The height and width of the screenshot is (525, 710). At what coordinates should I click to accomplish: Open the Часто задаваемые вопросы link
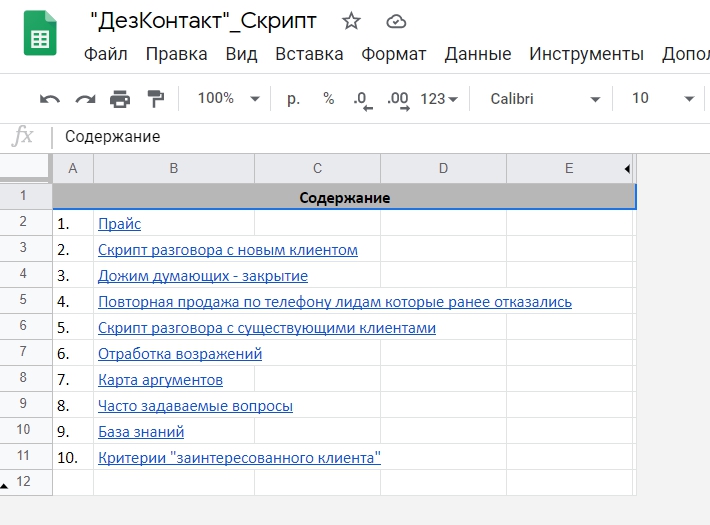coord(195,405)
